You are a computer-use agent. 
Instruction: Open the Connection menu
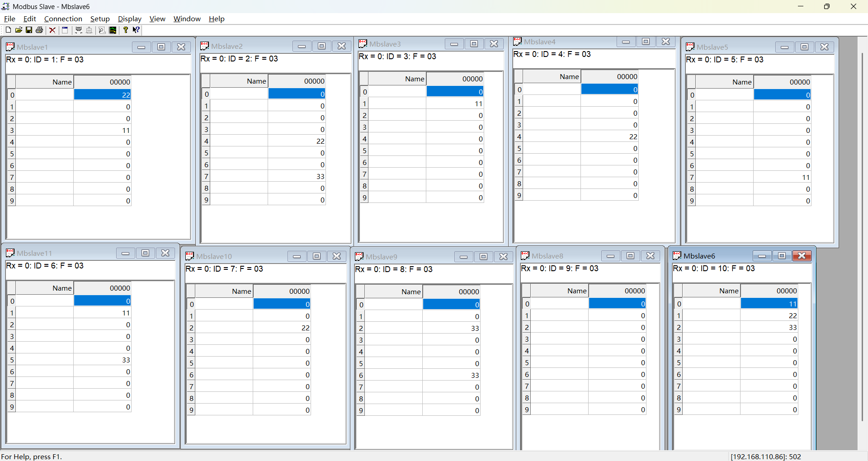click(63, 19)
